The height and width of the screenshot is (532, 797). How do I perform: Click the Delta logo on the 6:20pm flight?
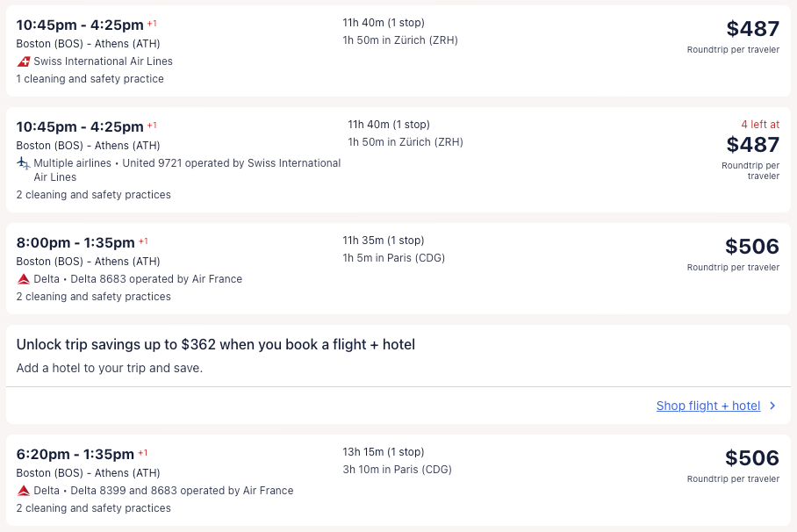(24, 491)
